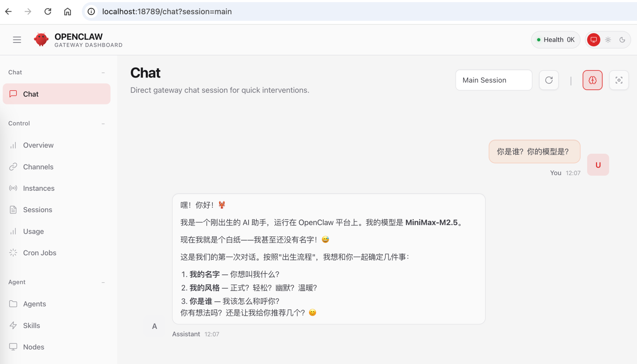Collapse the Control sidebar section

coord(103,123)
